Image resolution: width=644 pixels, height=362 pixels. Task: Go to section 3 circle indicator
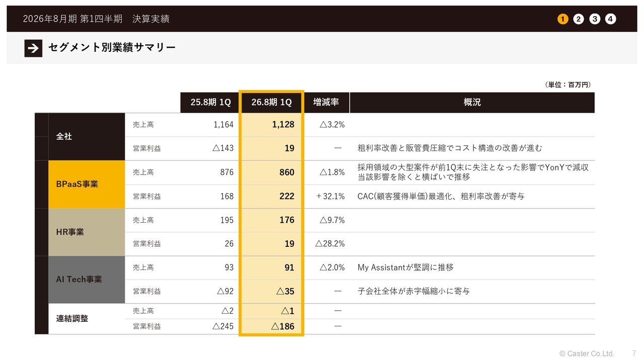(x=595, y=19)
